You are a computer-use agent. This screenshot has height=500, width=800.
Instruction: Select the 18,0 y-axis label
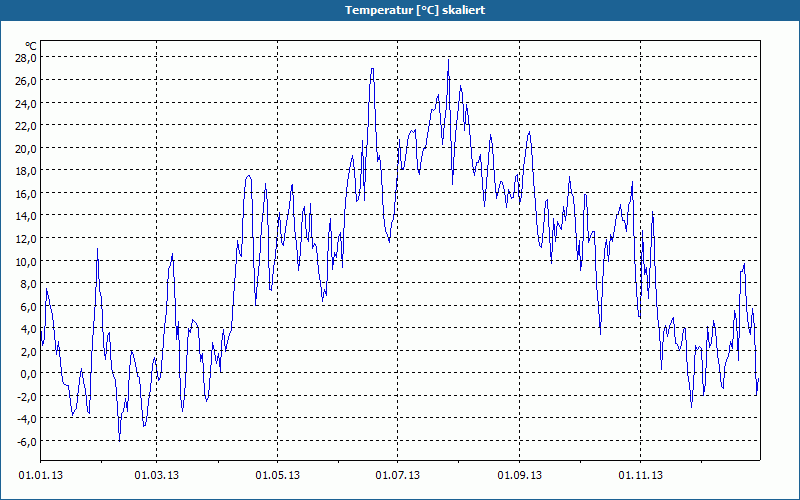(x=26, y=170)
